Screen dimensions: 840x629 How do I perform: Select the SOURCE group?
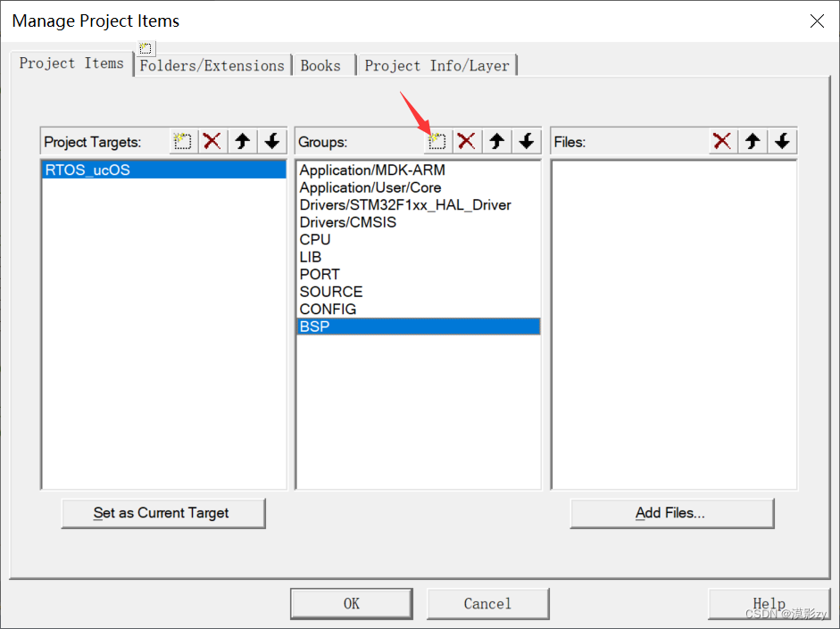click(x=419, y=292)
